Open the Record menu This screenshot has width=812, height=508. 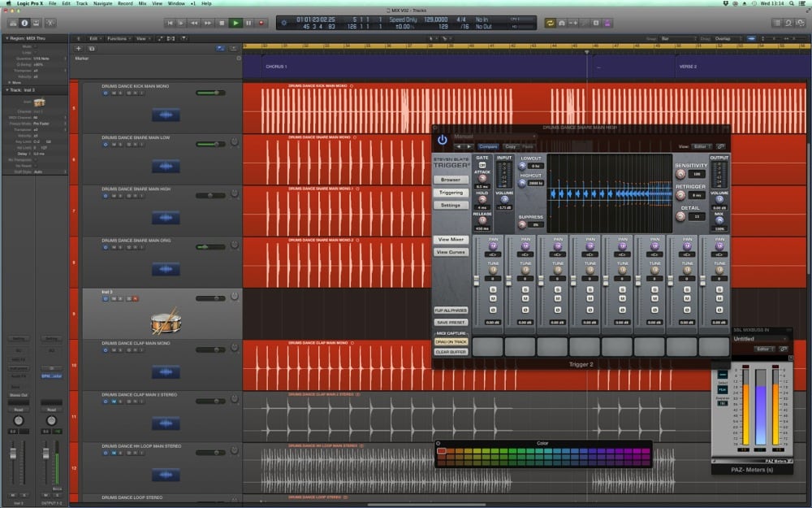coord(125,3)
